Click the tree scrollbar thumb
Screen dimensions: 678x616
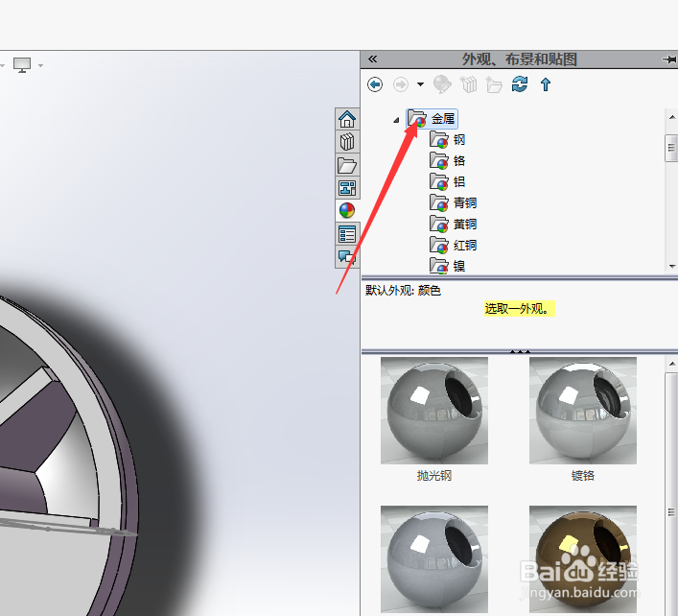(671, 148)
